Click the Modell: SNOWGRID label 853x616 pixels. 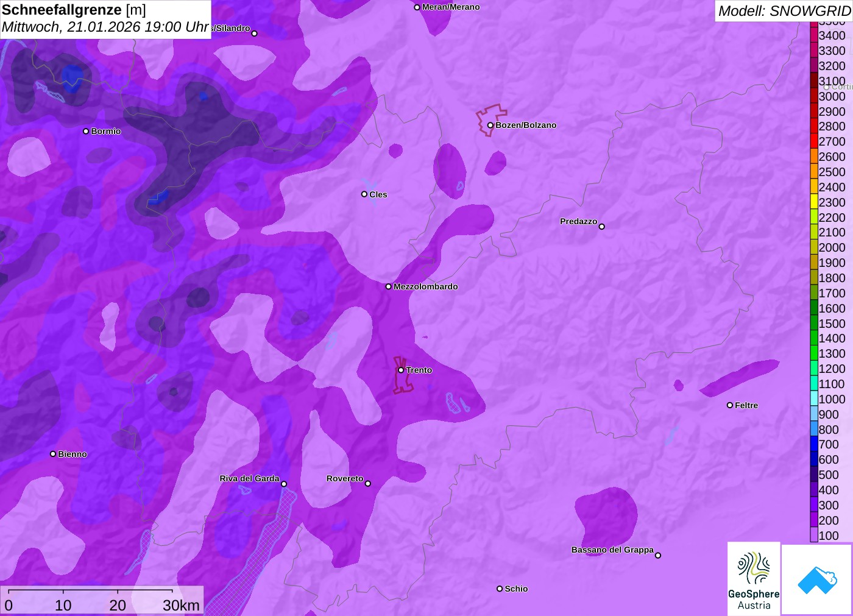[784, 11]
